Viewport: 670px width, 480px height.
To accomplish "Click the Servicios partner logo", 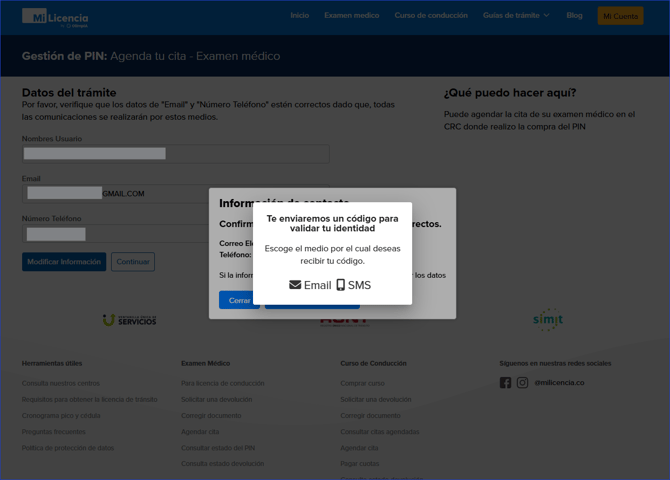I will [x=129, y=320].
